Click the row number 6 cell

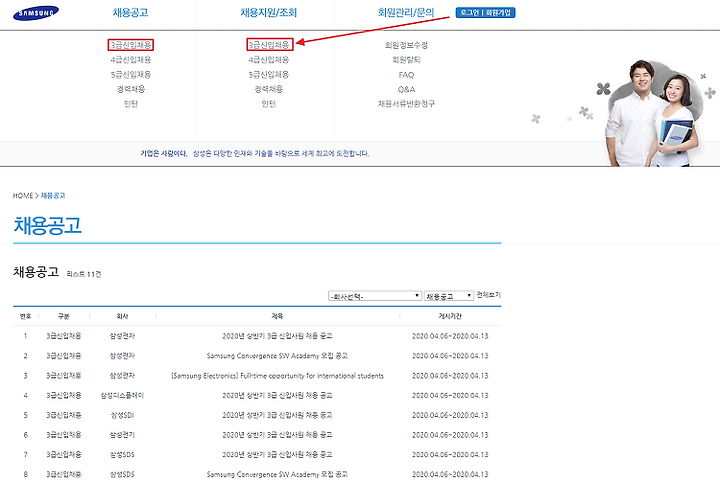tap(26, 435)
